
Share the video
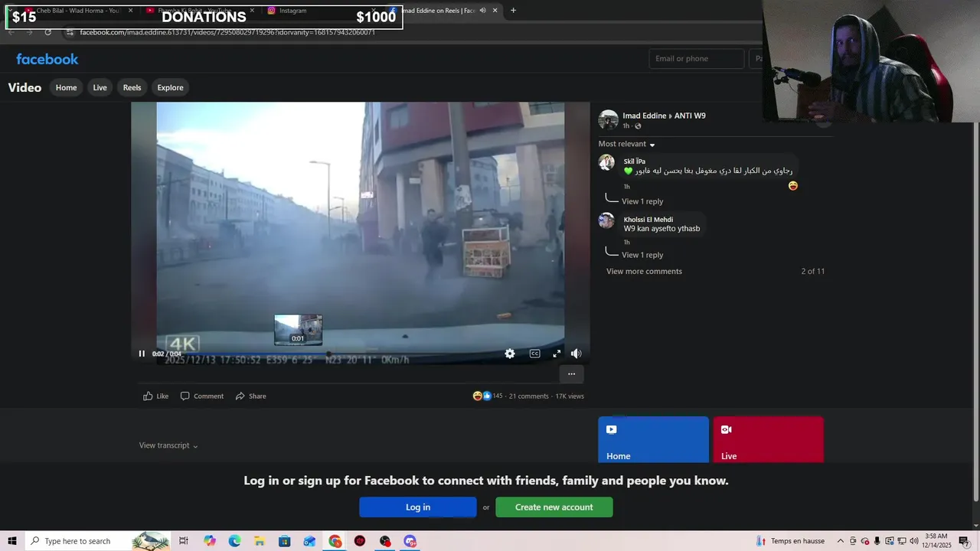tap(251, 396)
